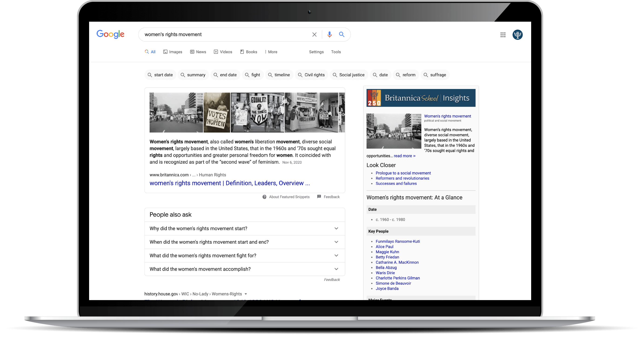Select the 'Civil rights' suggestion chip
Image resolution: width=644 pixels, height=338 pixels.
coord(312,75)
